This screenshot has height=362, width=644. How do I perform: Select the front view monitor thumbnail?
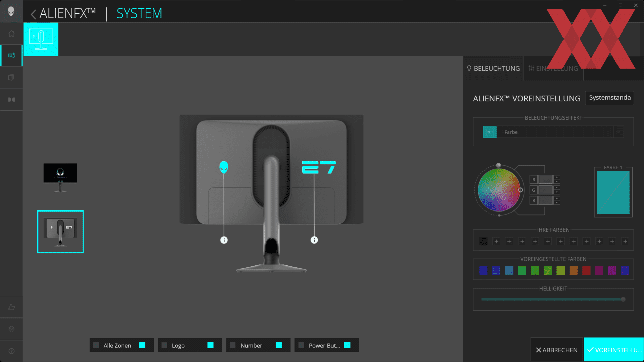coord(60,177)
